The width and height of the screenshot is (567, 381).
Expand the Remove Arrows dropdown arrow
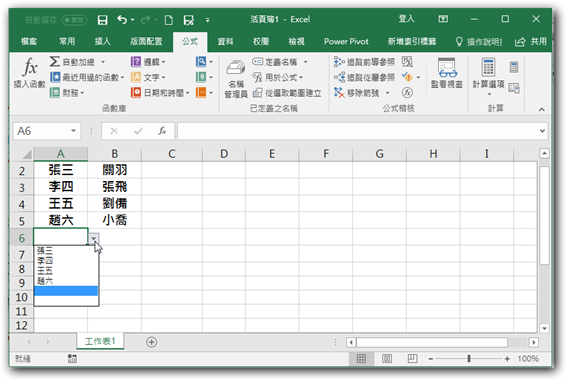(x=387, y=93)
